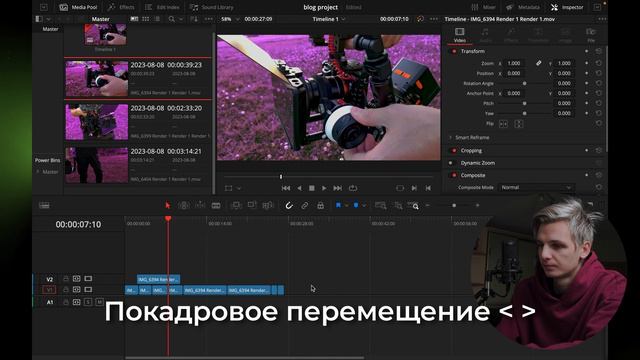Select Timeline 1 thumbnail in Media Pool
Screen dimensions: 640x360
click(x=105, y=34)
